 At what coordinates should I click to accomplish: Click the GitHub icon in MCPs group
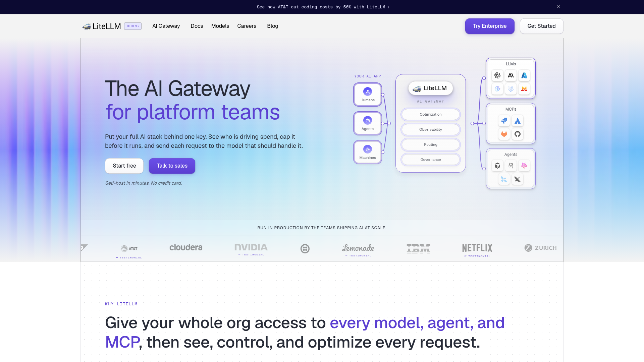click(x=518, y=134)
